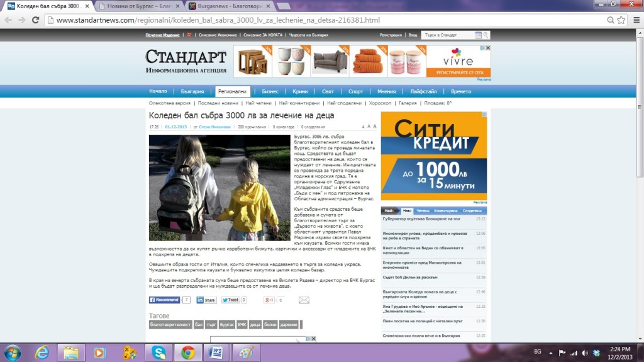
Task: Click the browser back arrow
Action: 9,20
